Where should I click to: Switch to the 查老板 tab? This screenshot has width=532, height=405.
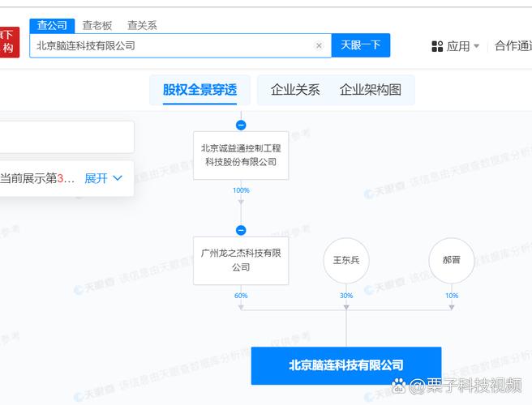tap(97, 26)
